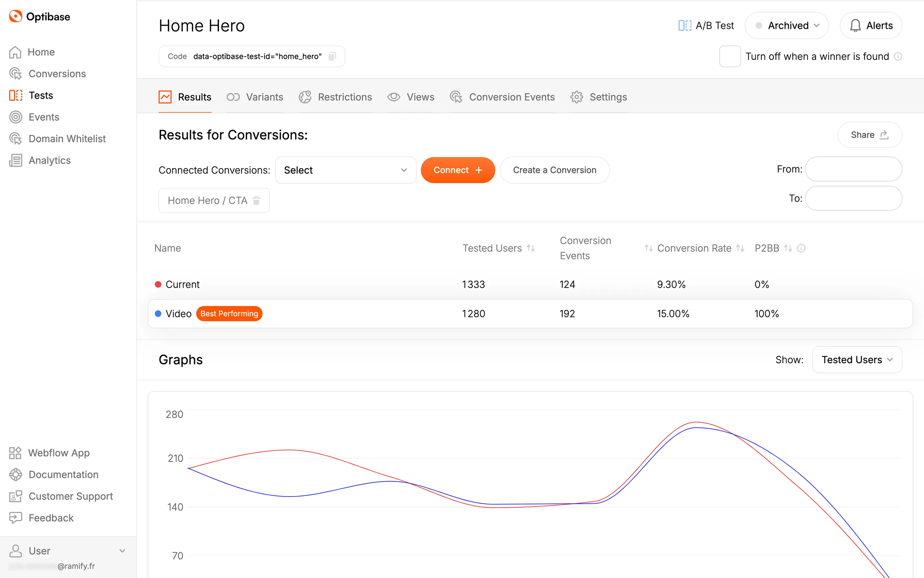Screen dimensions: 924x578
Task: Open Documentation from sidebar
Action: (x=54, y=475)
